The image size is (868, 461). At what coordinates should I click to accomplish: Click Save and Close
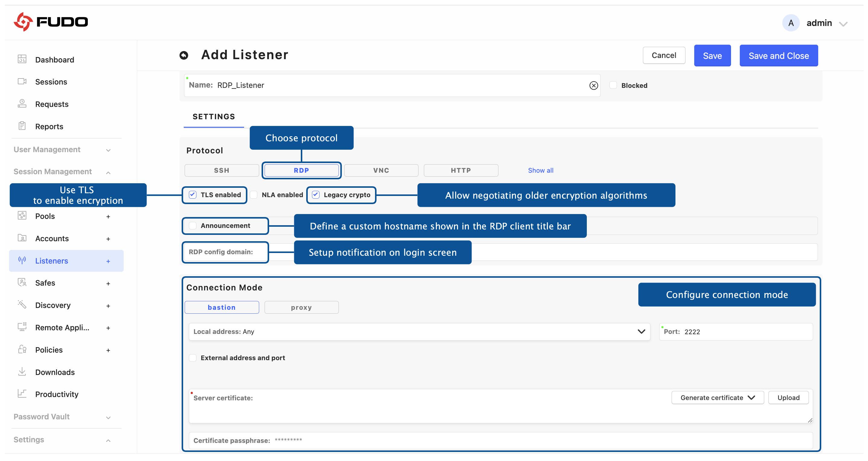(779, 56)
